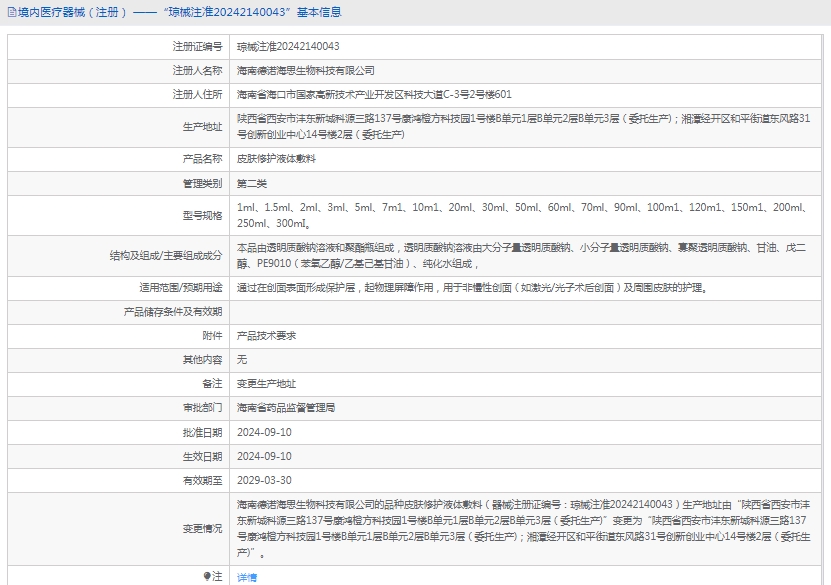Click the 管理类别 value 第二类

[252, 184]
